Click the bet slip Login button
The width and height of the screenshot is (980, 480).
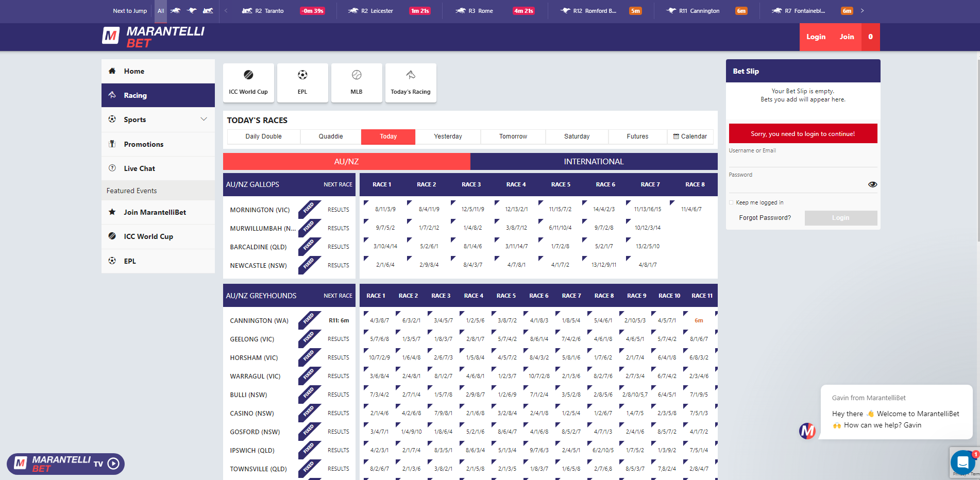point(840,218)
